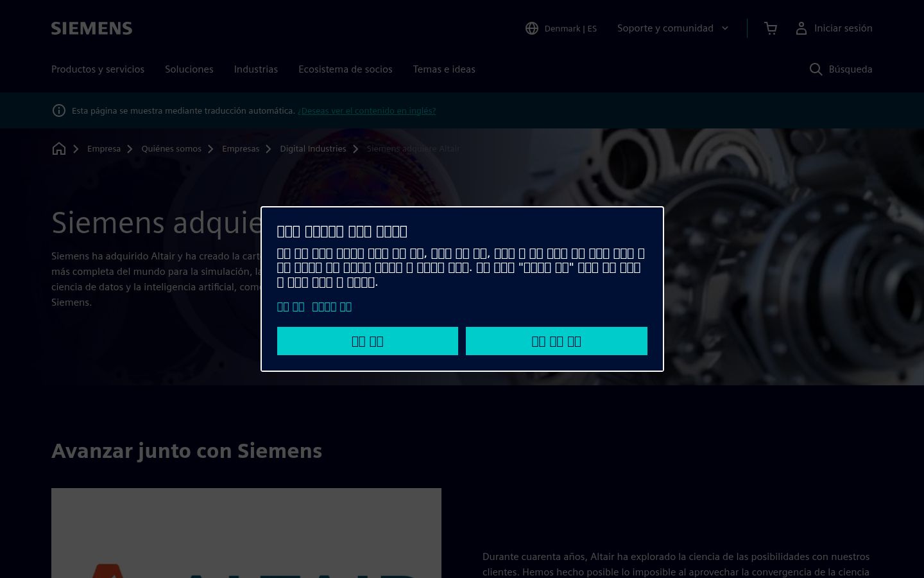The image size is (924, 578).
Task: Click the search magnifier icon
Action: pos(816,69)
